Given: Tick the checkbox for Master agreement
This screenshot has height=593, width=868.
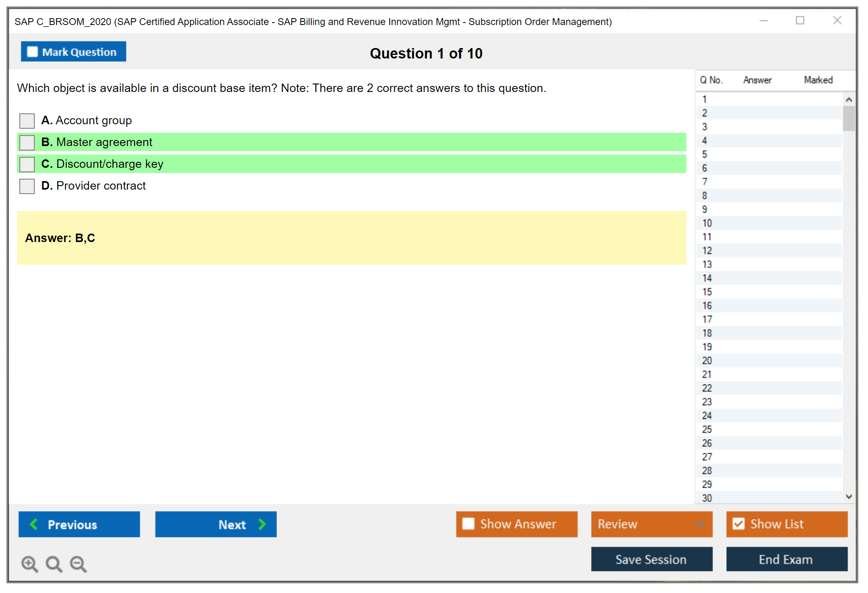Looking at the screenshot, I should click(x=27, y=142).
